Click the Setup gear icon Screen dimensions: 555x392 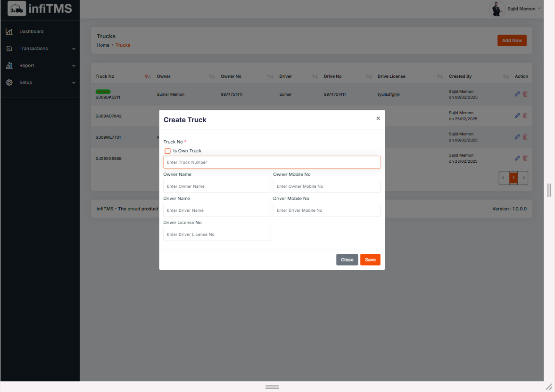point(9,83)
